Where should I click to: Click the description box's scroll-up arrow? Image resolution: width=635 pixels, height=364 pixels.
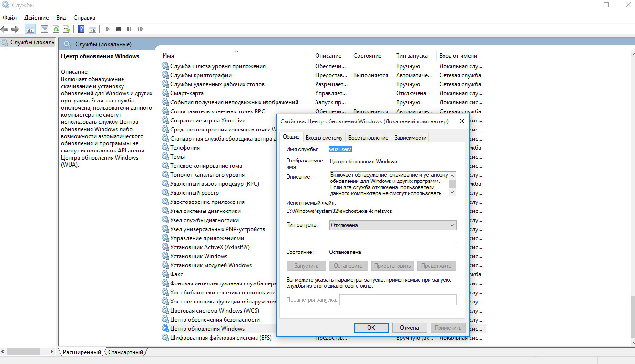452,175
